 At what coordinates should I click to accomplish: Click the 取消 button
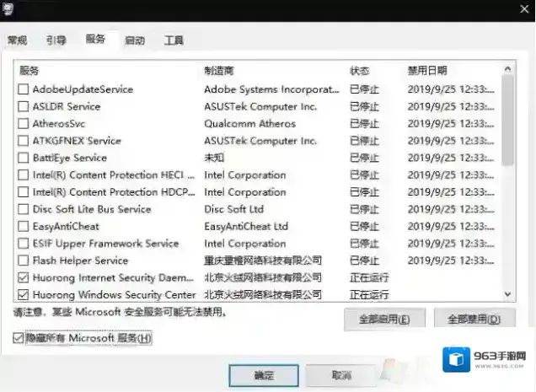tap(341, 375)
